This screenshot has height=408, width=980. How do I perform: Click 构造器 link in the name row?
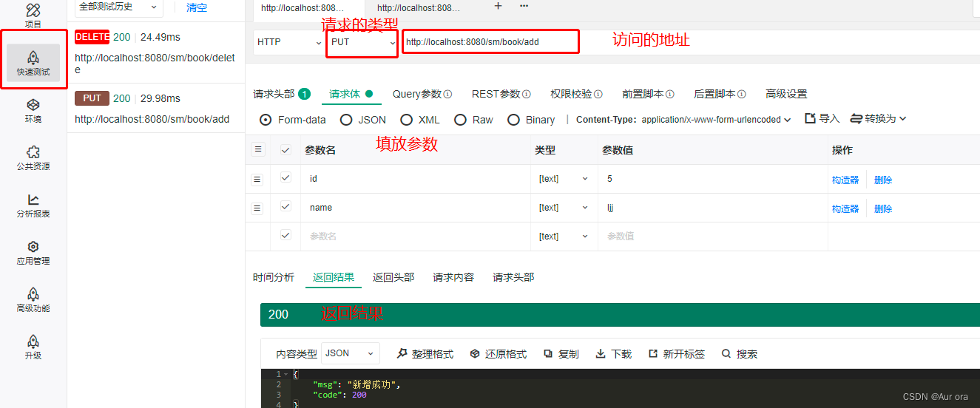click(845, 209)
